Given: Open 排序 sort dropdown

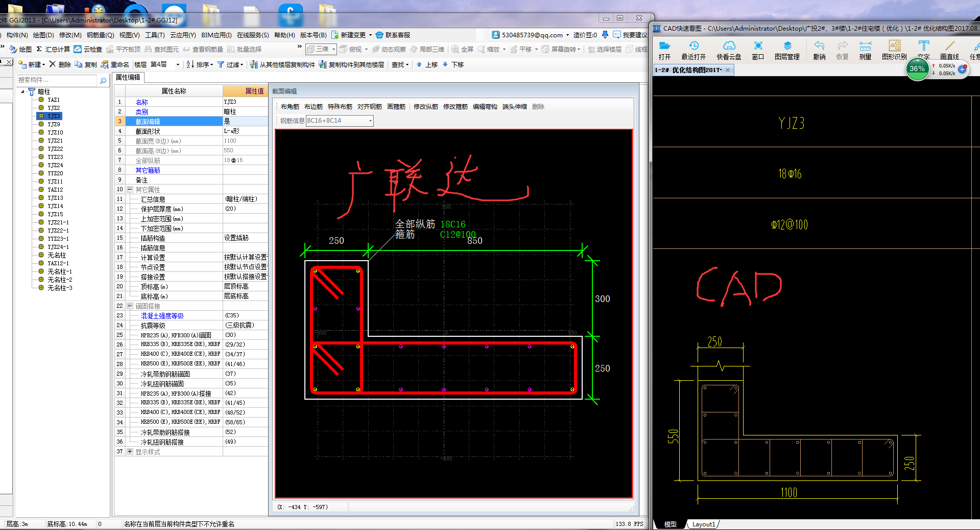Looking at the screenshot, I should click(x=200, y=64).
